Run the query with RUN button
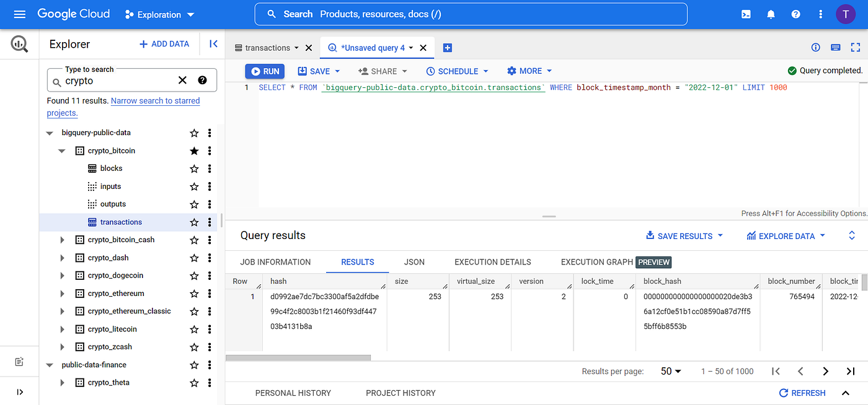868x405 pixels. click(x=265, y=71)
